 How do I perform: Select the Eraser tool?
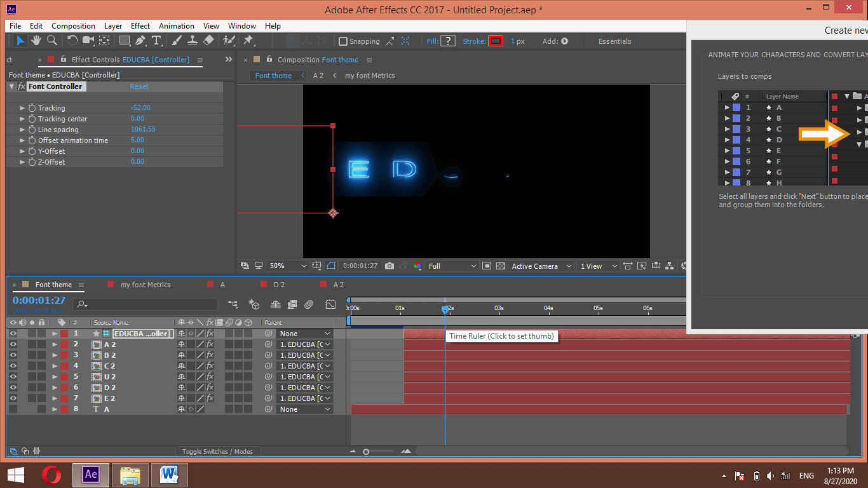click(x=208, y=41)
